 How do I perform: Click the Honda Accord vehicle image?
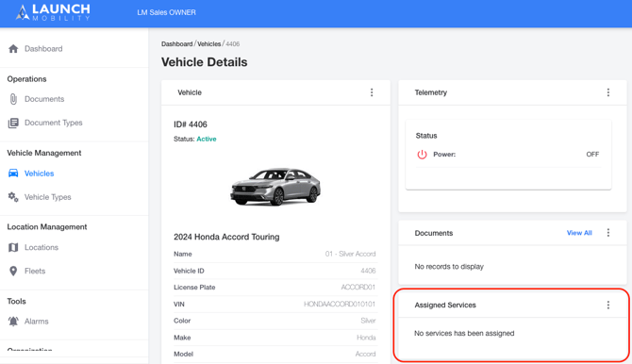click(x=275, y=187)
